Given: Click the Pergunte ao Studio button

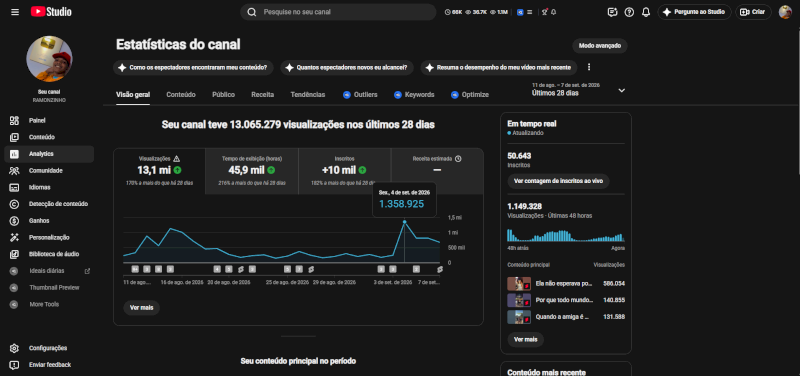Looking at the screenshot, I should (694, 12).
